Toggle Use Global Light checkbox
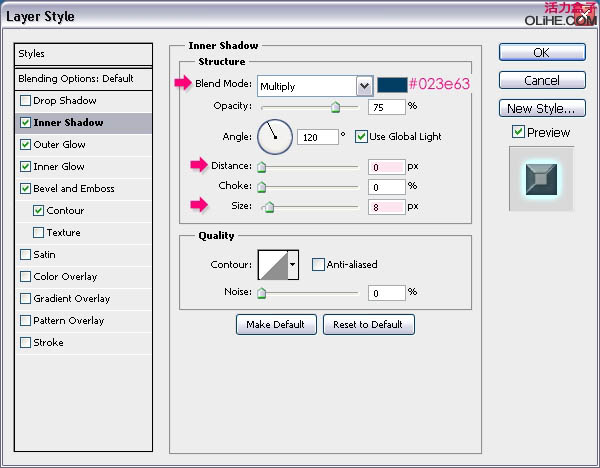 click(x=361, y=137)
